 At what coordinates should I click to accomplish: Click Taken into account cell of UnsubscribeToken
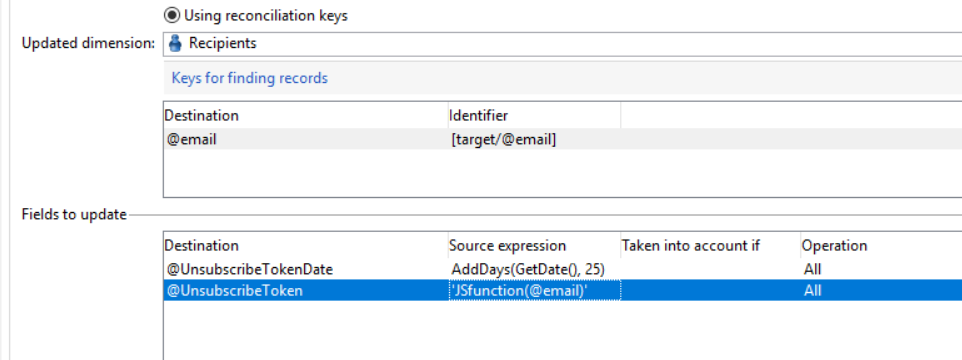coord(710,290)
